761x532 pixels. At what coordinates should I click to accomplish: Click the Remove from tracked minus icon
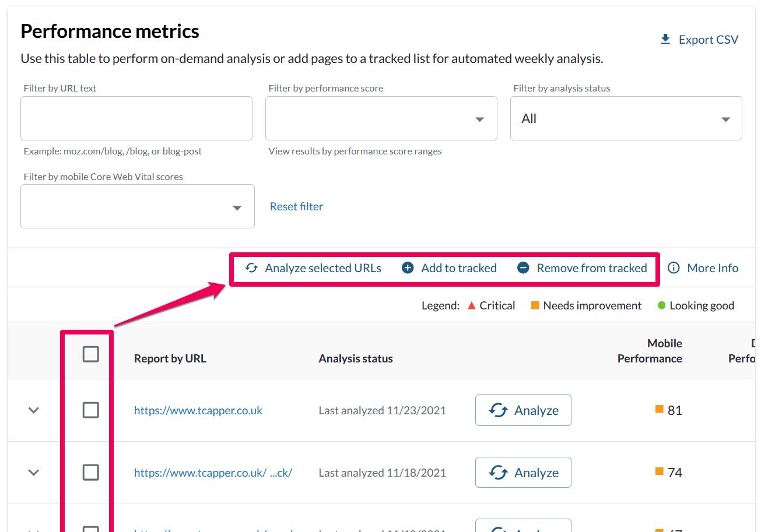click(524, 268)
